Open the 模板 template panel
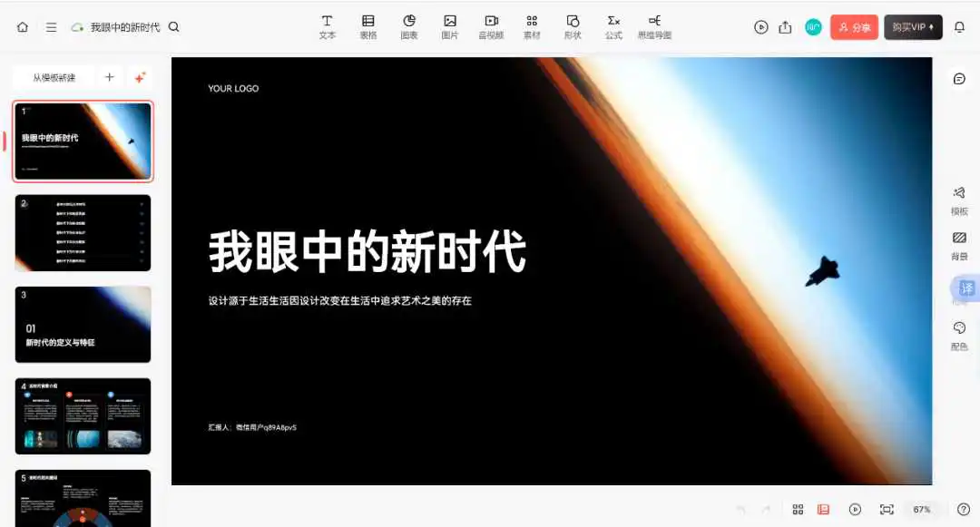This screenshot has width=980, height=527. 959,201
